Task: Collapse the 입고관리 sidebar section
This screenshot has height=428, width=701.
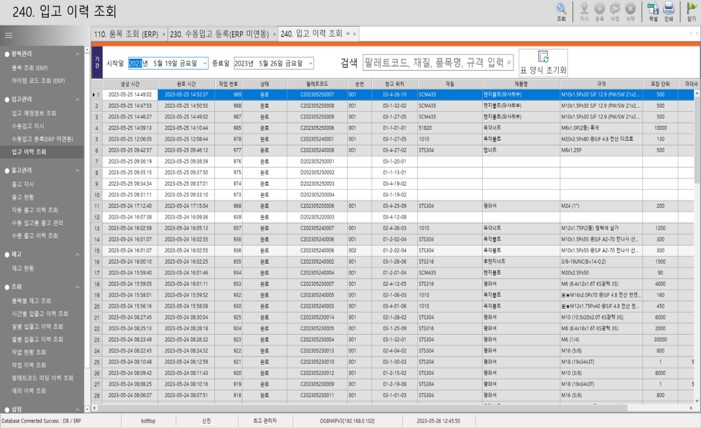Action: pyautogui.click(x=77, y=99)
